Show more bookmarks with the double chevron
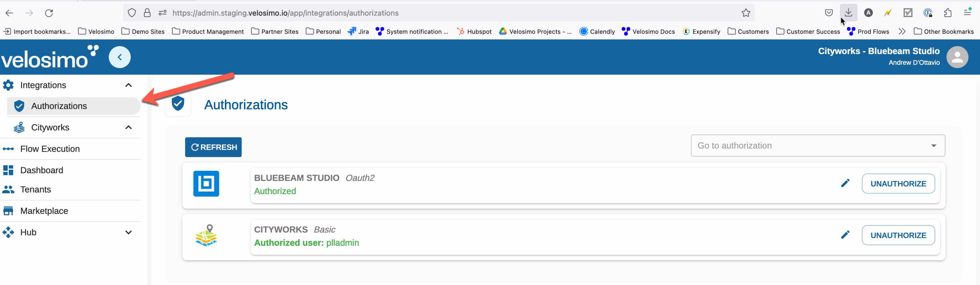Image resolution: width=980 pixels, height=285 pixels. coord(902,31)
